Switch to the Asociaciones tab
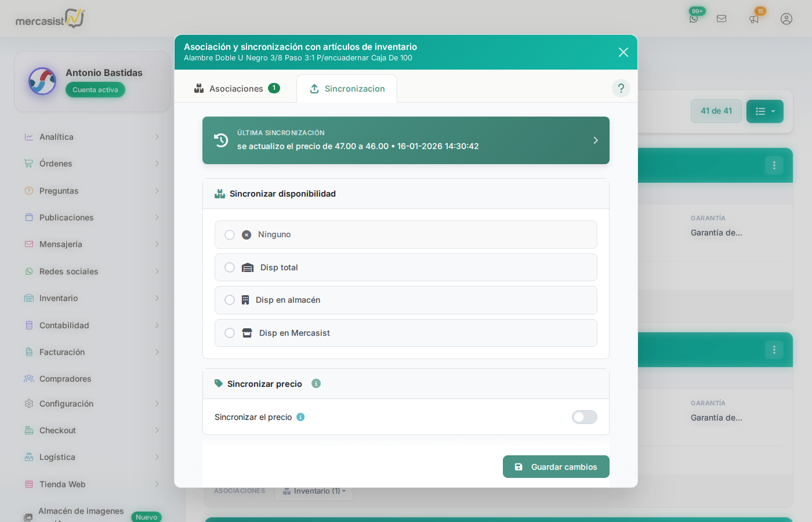 (237, 89)
